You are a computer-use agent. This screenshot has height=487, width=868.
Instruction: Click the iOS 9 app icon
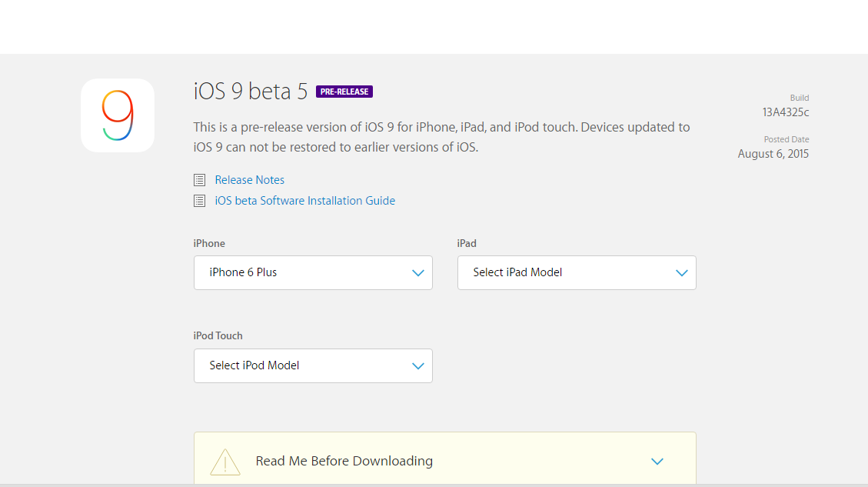coord(118,115)
